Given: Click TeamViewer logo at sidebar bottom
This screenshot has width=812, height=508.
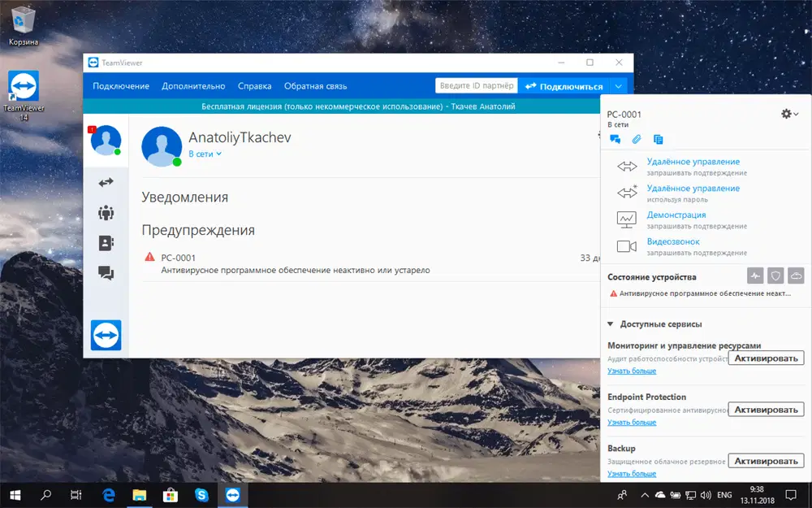Looking at the screenshot, I should pyautogui.click(x=106, y=335).
